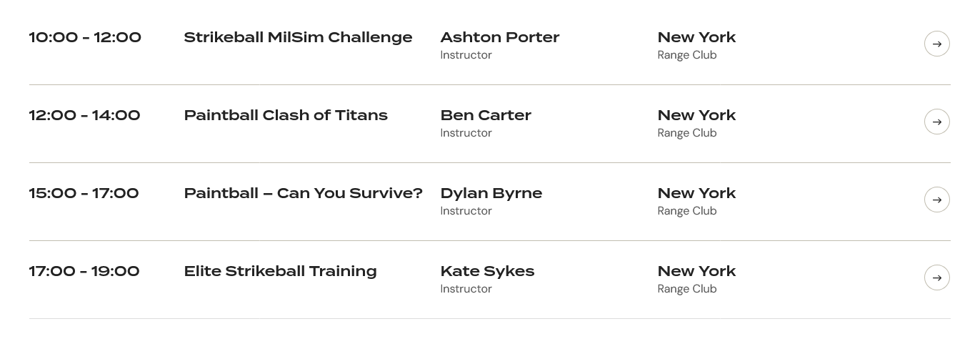The image size is (980, 339).
Task: Open arrow icon for Strikeball MilSim Challenge
Action: tap(936, 44)
